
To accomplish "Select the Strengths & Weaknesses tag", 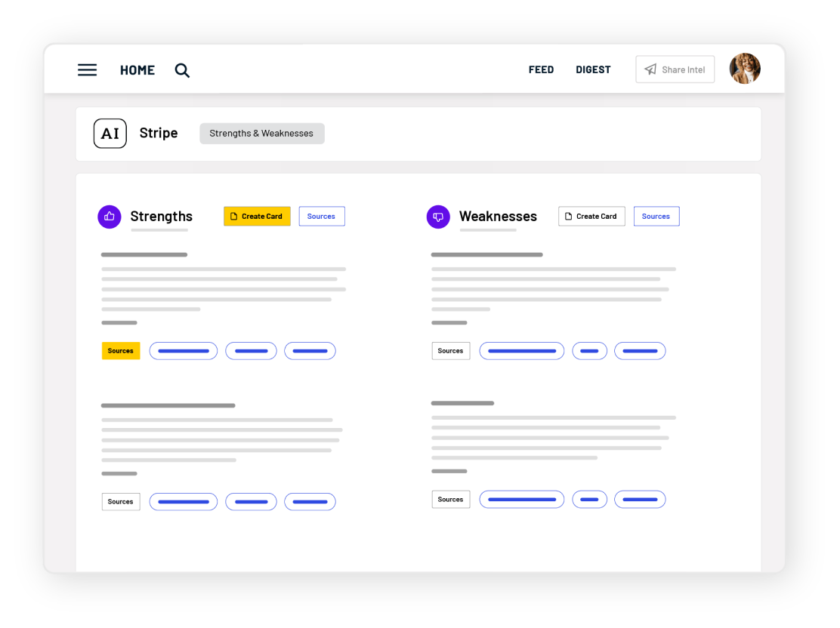I will tap(262, 134).
